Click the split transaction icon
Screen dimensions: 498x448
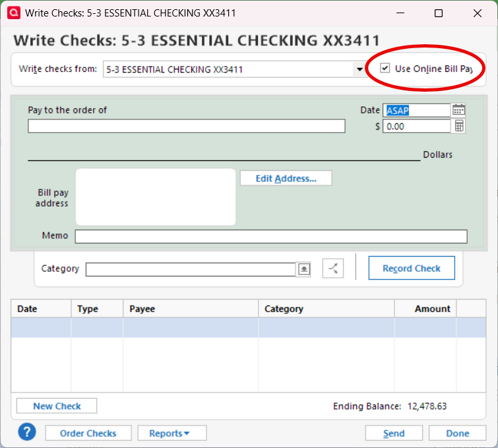333,269
